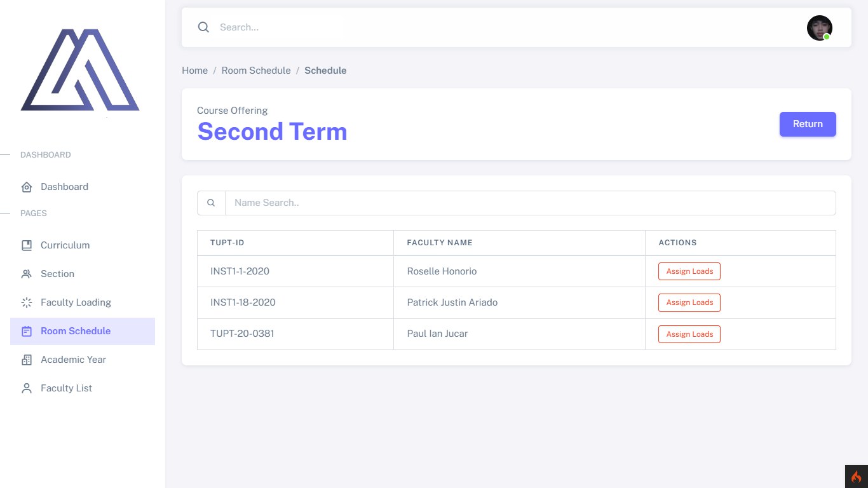868x488 pixels.
Task: Click the Room Schedule calendar icon
Action: 27,331
